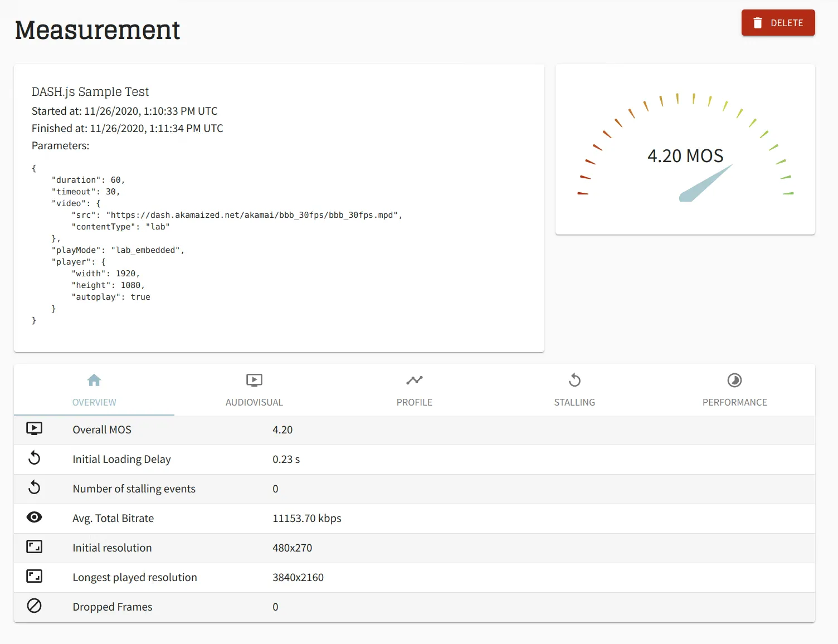Click the "playMode": "lab_embedded" line

point(118,250)
